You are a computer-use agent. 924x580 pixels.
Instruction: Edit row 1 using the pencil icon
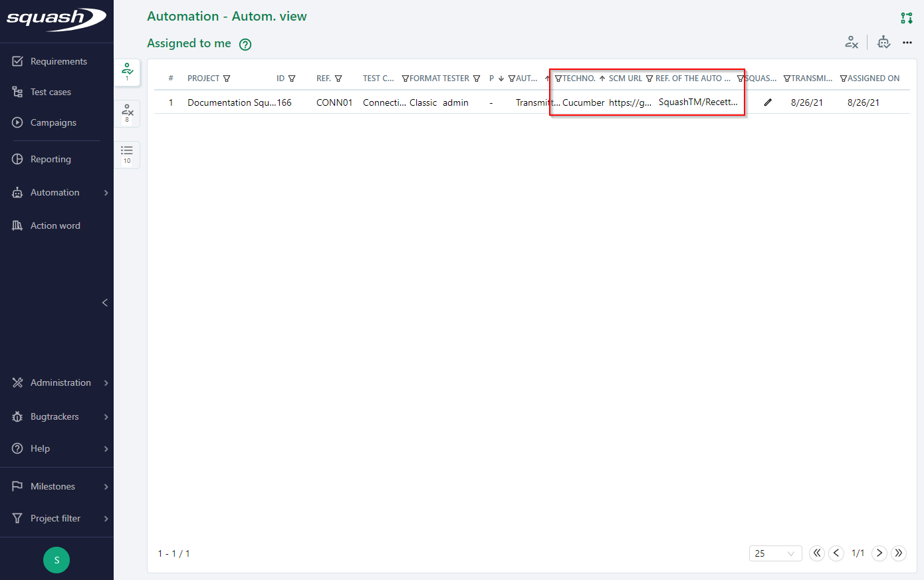tap(768, 102)
